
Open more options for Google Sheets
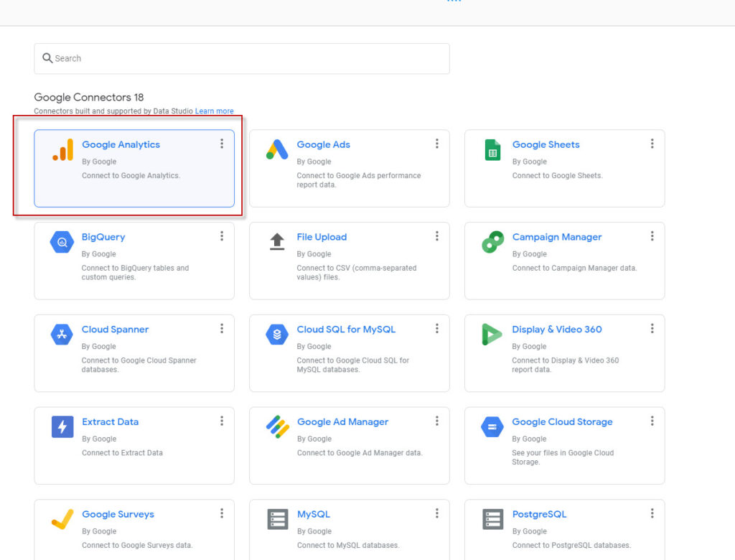click(652, 144)
